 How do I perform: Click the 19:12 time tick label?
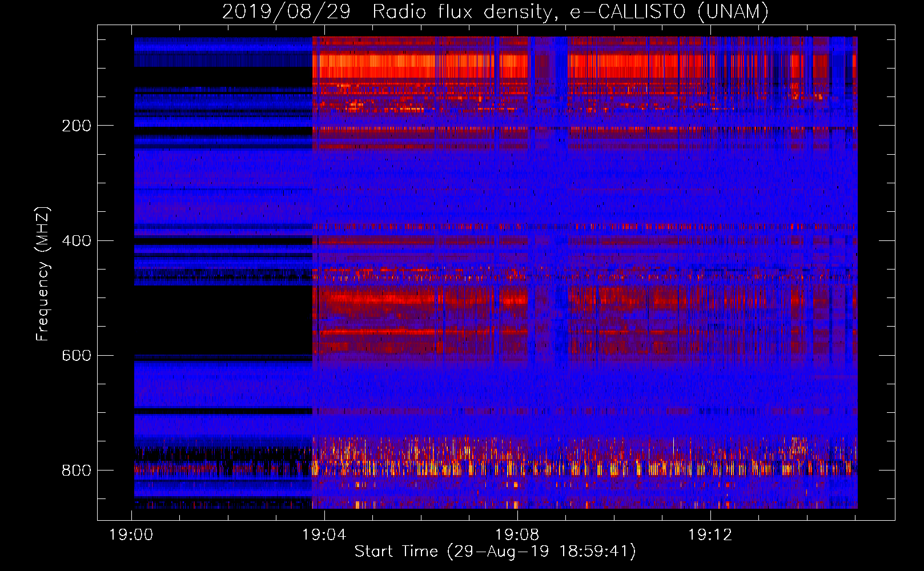[710, 535]
